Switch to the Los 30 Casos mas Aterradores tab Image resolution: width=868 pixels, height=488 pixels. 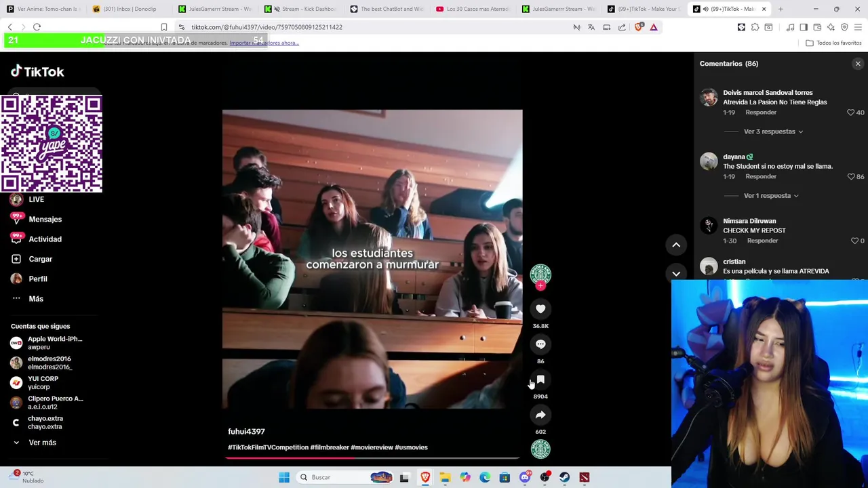tap(473, 9)
